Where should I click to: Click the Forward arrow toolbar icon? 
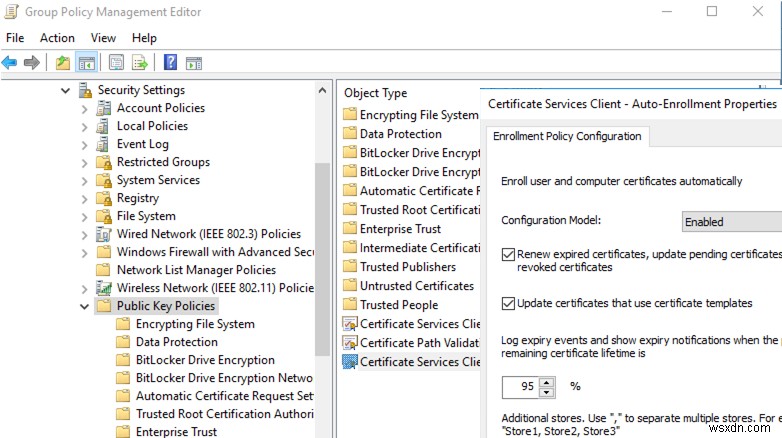point(31,63)
